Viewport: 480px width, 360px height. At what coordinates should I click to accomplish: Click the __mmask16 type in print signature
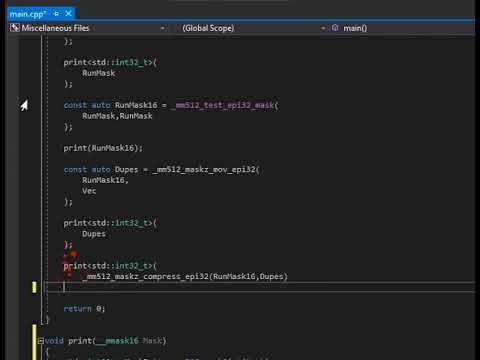117,341
